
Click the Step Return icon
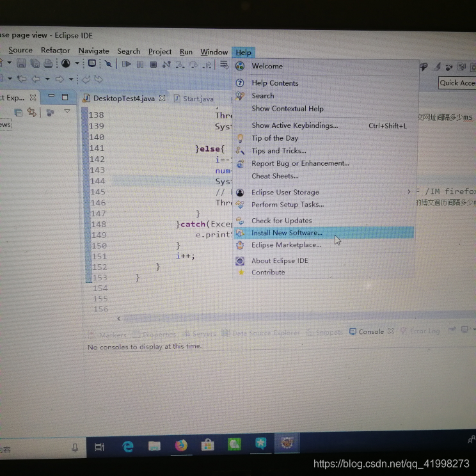(207, 65)
